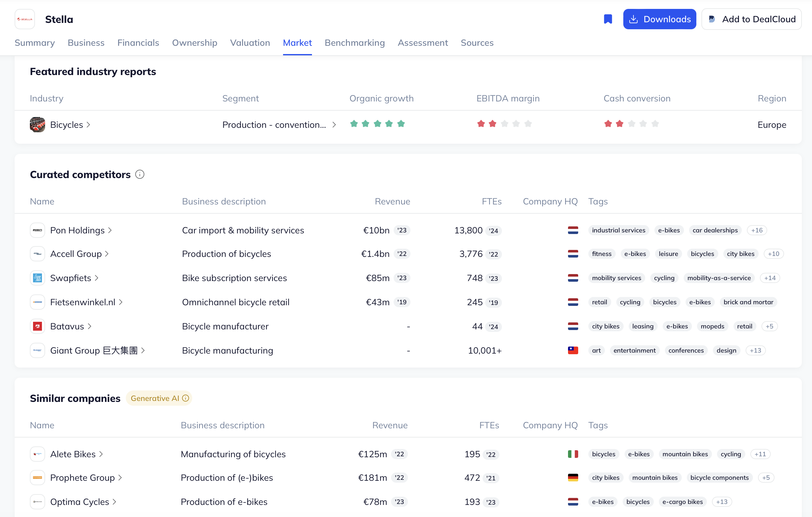
Task: Open the Optima Cycles company link
Action: [x=83, y=502]
